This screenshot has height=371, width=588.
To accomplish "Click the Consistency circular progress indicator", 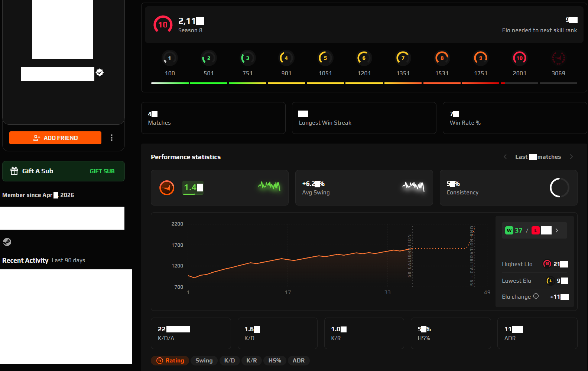I will point(559,188).
